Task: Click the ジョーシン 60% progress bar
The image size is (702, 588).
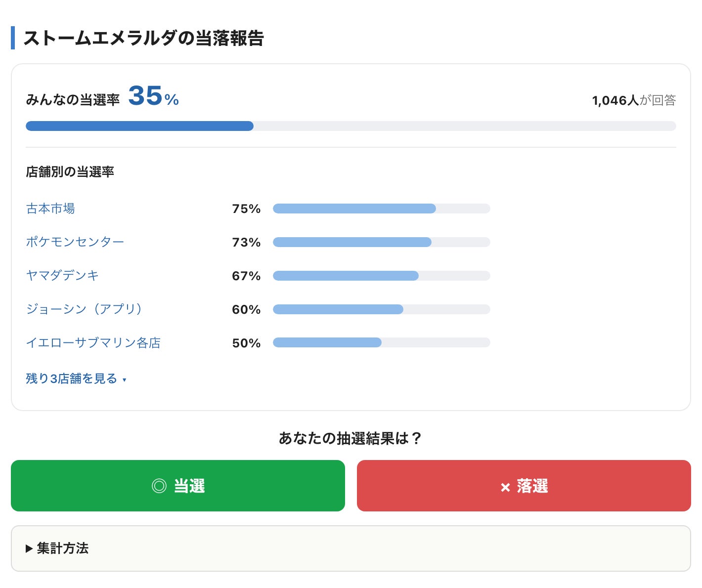Action: 382,309
